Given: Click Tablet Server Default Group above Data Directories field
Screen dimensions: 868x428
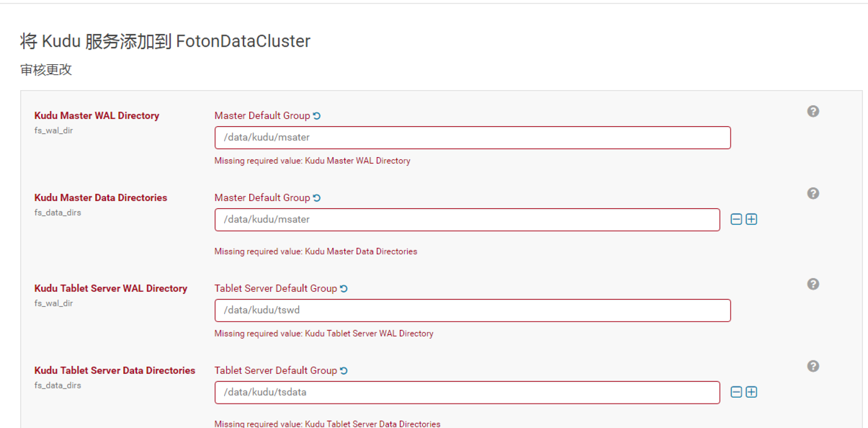Looking at the screenshot, I should [x=275, y=371].
